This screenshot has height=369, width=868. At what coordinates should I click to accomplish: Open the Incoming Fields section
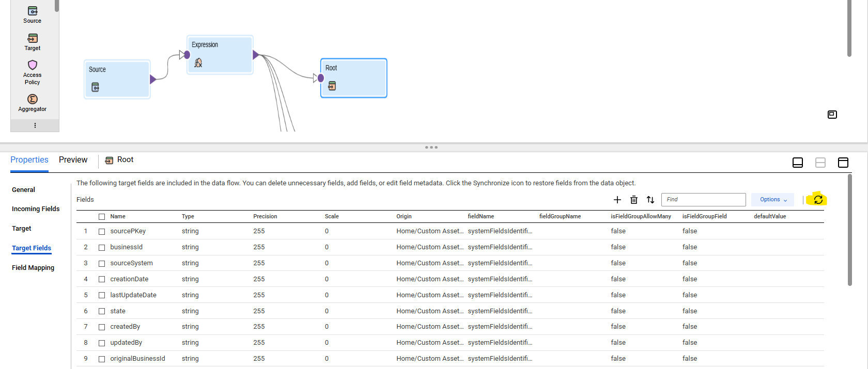(36, 209)
